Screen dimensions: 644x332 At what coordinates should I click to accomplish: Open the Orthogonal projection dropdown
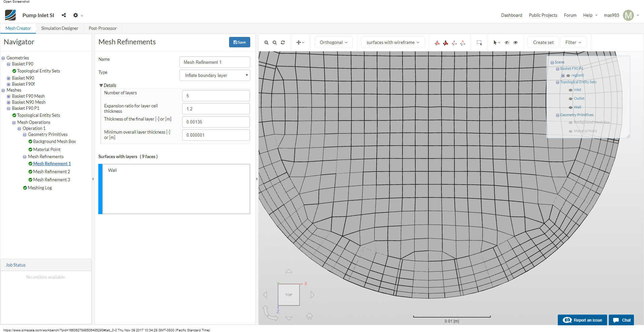[333, 43]
